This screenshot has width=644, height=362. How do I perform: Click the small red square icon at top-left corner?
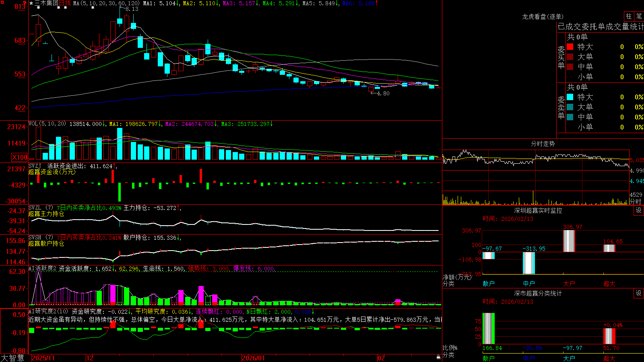pyautogui.click(x=2, y=2)
